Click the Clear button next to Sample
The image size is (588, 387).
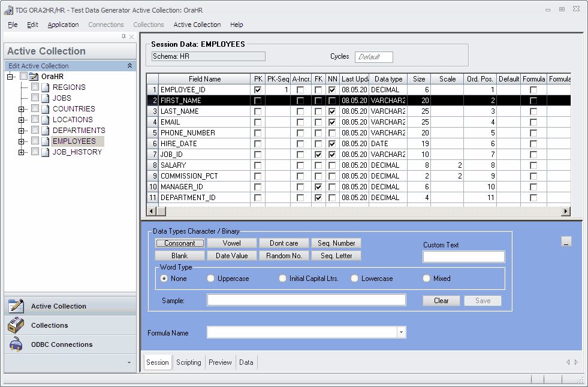[441, 300]
